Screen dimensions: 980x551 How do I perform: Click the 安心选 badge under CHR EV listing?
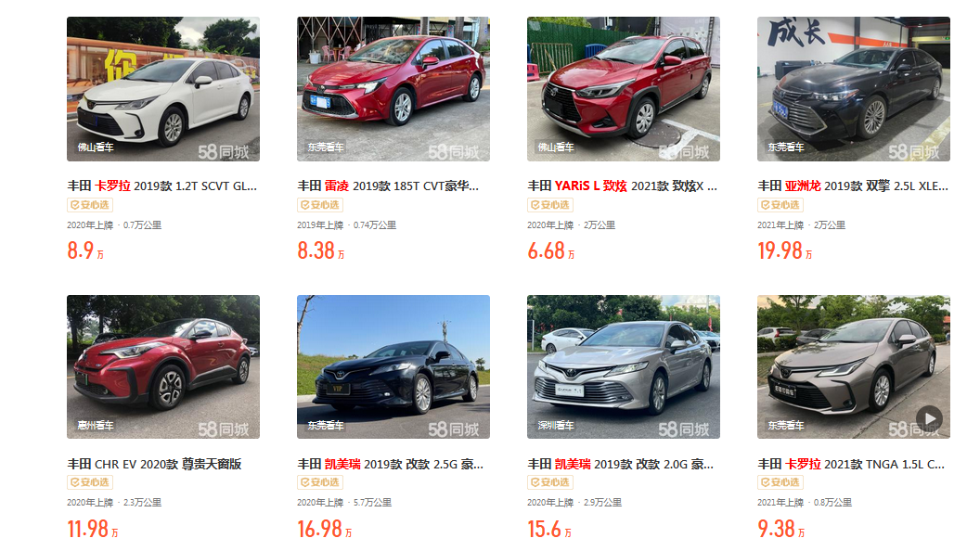click(90, 482)
